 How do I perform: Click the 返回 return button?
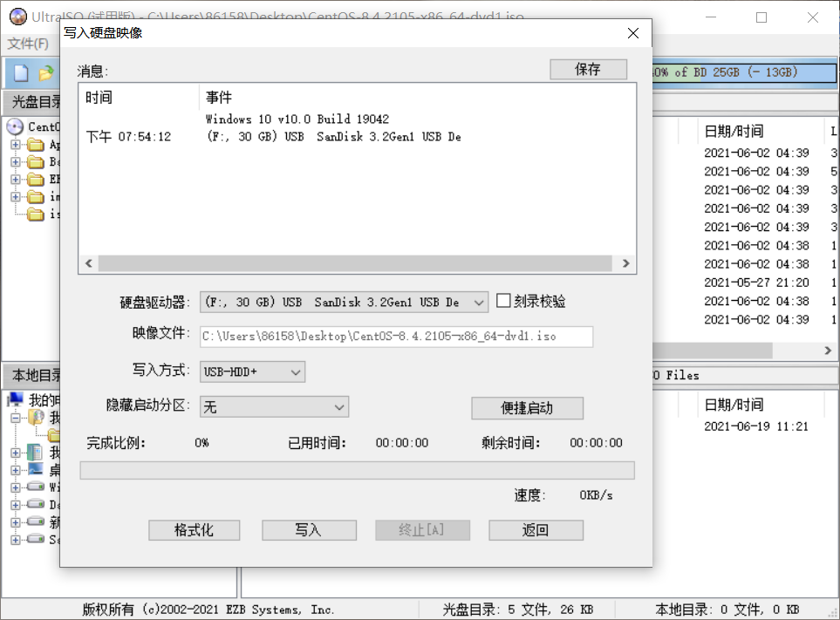coord(536,530)
